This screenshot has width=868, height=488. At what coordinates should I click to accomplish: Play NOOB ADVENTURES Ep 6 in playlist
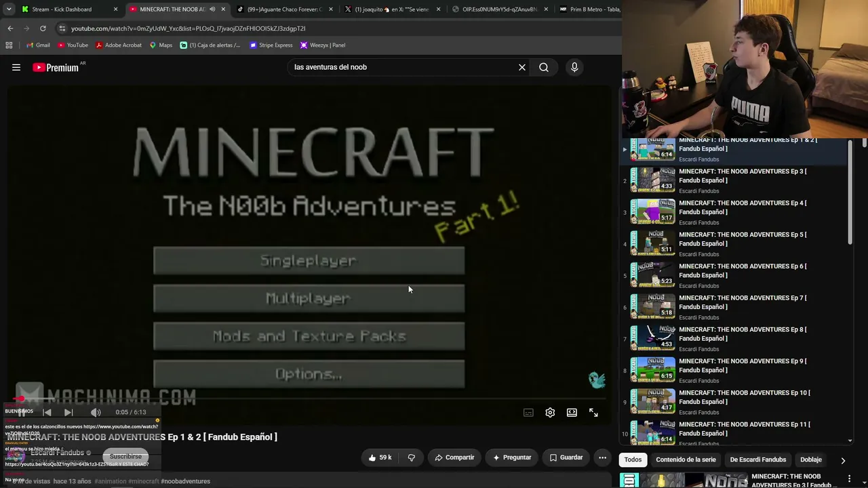734,275
